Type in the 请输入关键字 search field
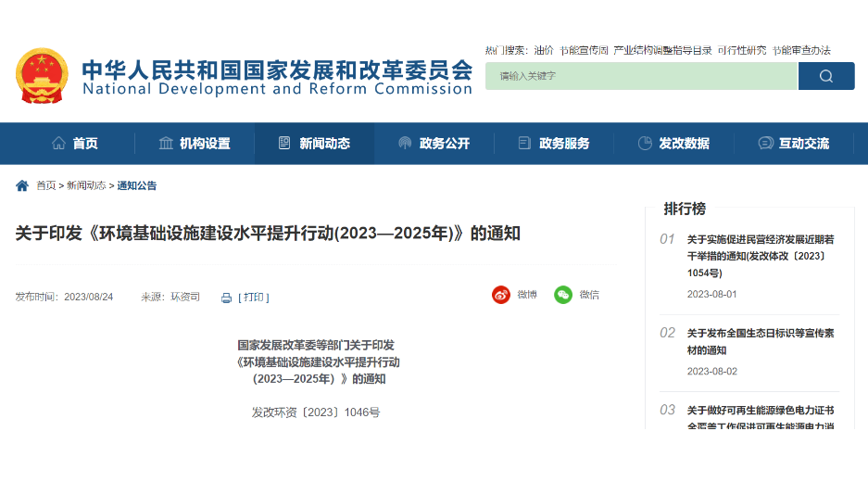Screen dimensions: 868x482 pos(641,76)
